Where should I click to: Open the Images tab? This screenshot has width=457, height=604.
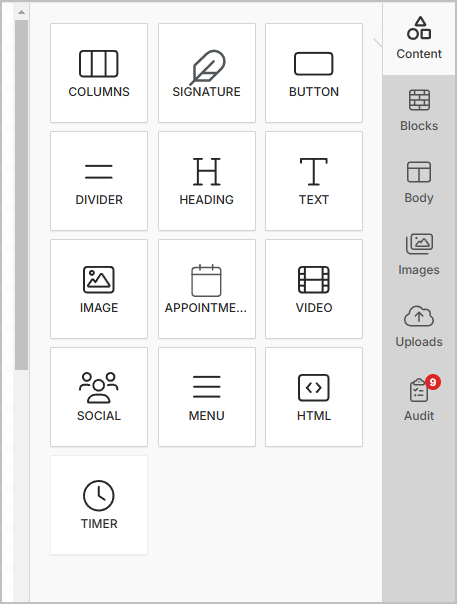419,255
